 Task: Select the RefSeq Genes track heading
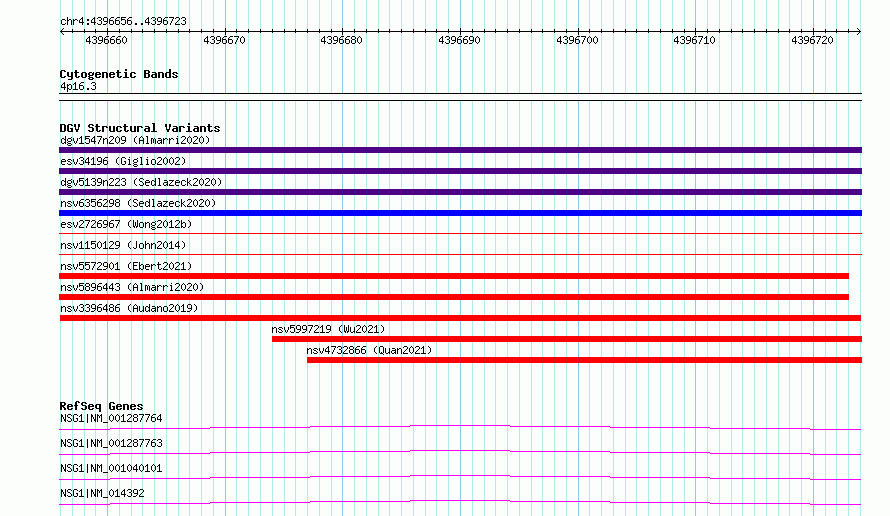(102, 406)
